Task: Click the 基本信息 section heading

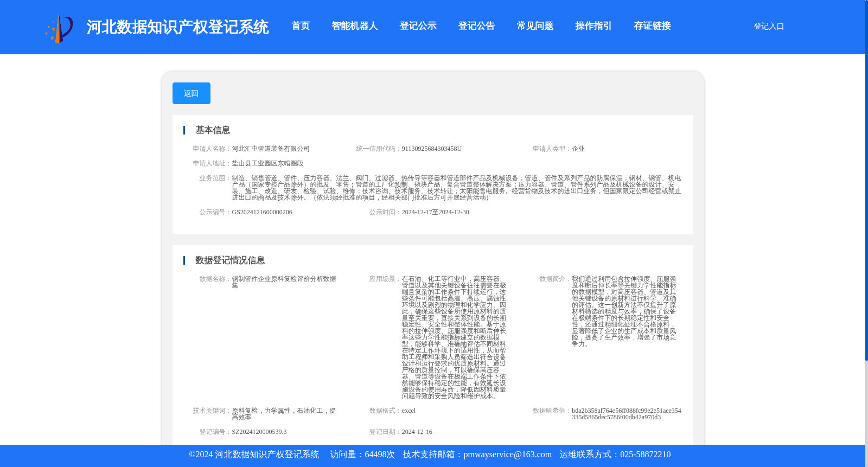Action: pyautogui.click(x=213, y=130)
